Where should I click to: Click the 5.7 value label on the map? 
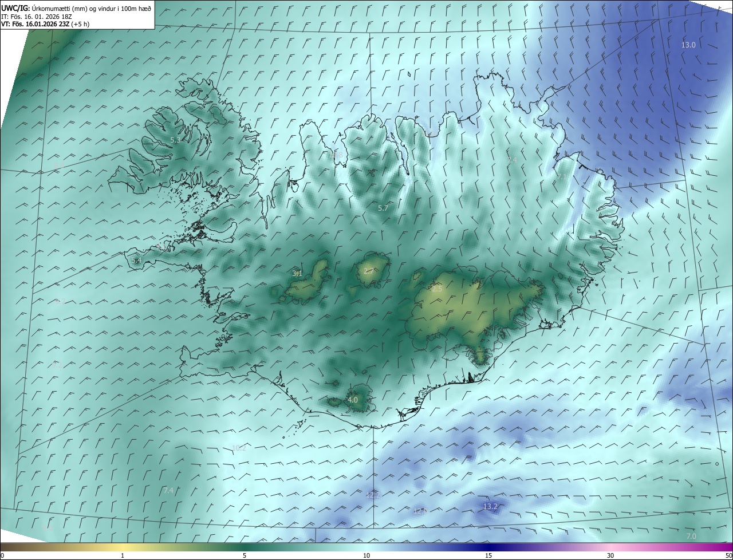tap(383, 208)
